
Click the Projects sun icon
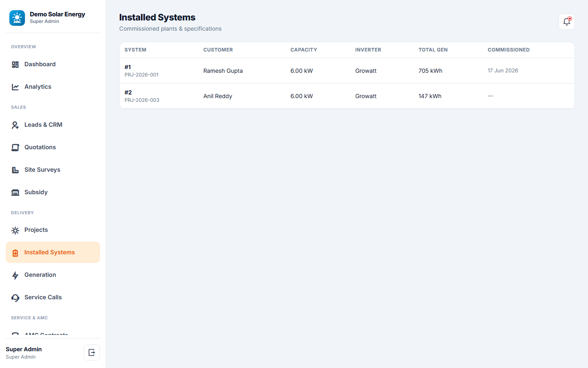[x=16, y=230]
